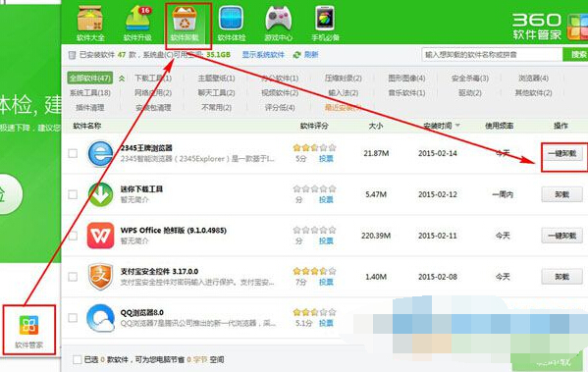Filter by 安全杀毒(3) category

coord(470,79)
